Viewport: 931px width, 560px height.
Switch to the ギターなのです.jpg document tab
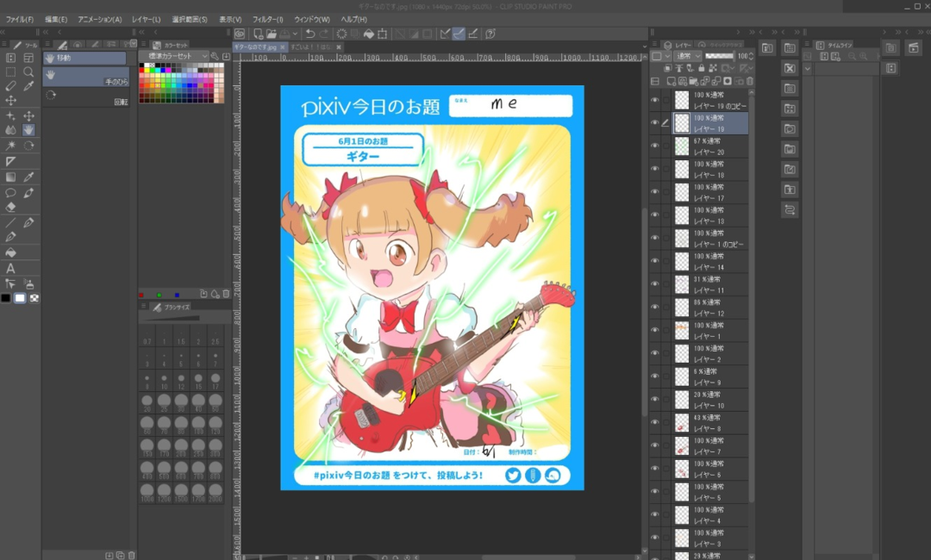[x=255, y=47]
